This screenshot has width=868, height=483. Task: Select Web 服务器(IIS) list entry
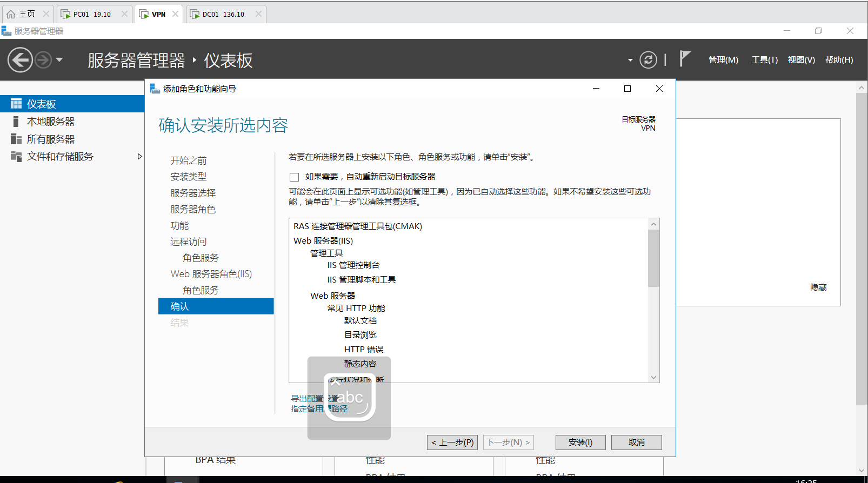(x=323, y=241)
